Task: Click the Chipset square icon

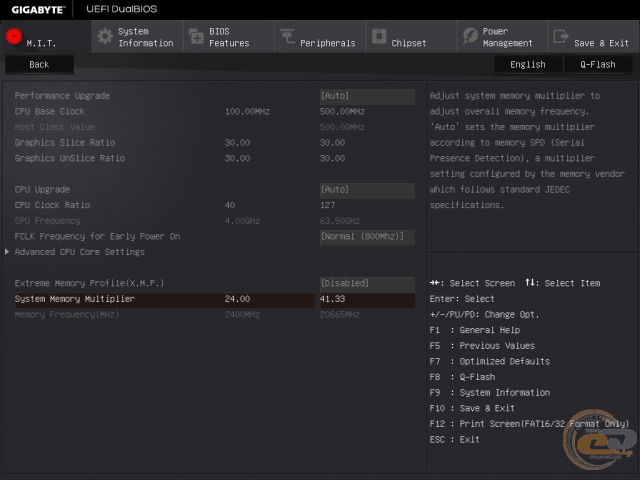Action: coord(379,37)
